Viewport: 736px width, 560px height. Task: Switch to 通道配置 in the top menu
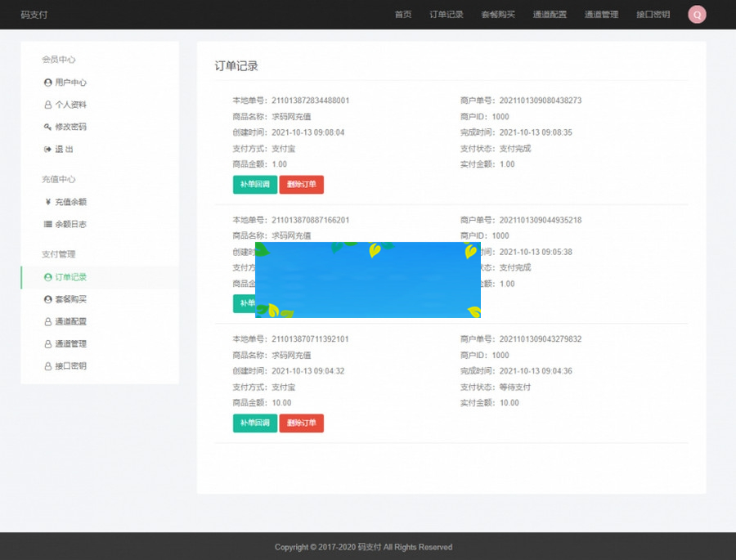(550, 15)
